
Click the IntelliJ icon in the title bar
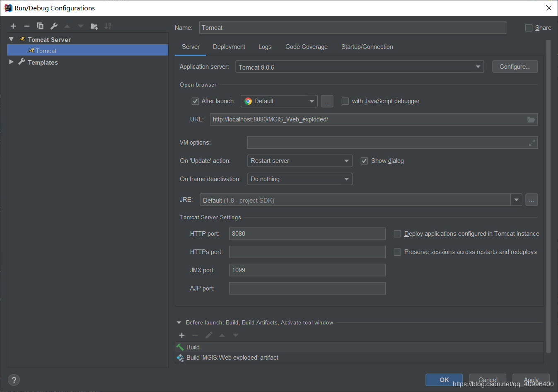pyautogui.click(x=8, y=8)
